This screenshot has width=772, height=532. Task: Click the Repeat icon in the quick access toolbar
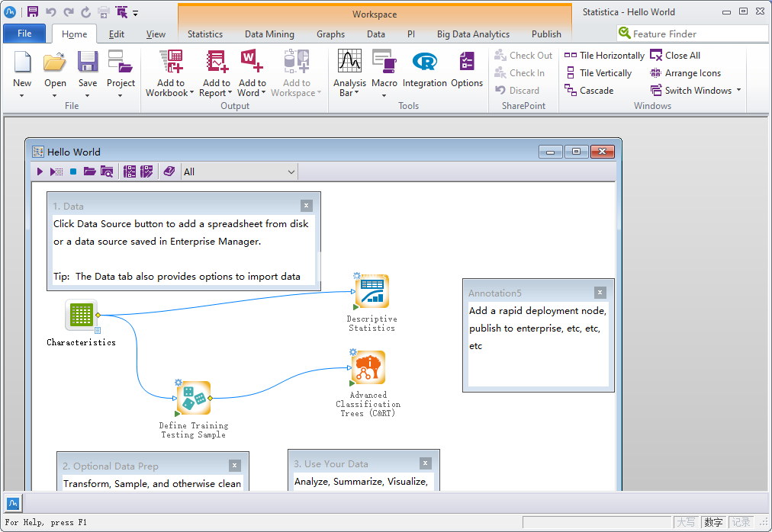86,11
